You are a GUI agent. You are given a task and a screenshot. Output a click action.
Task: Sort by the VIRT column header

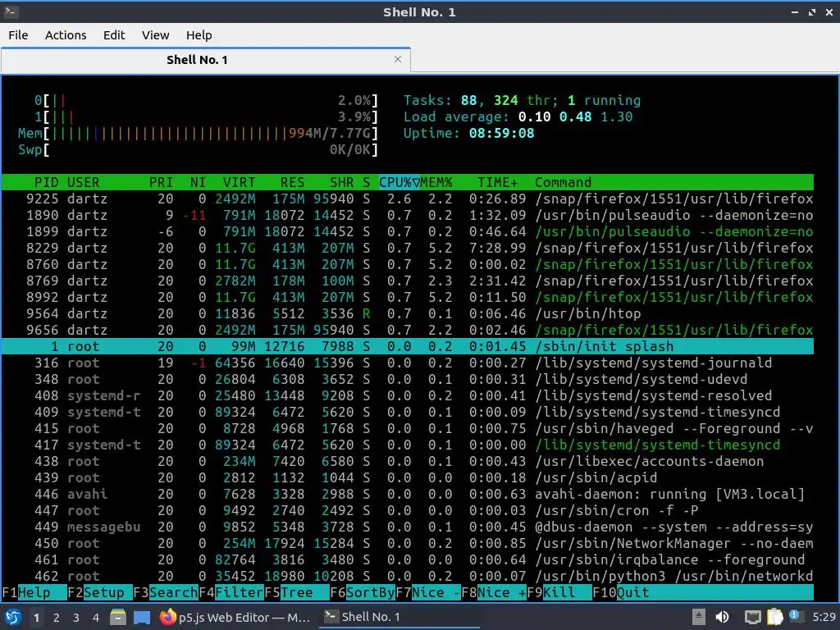[239, 182]
